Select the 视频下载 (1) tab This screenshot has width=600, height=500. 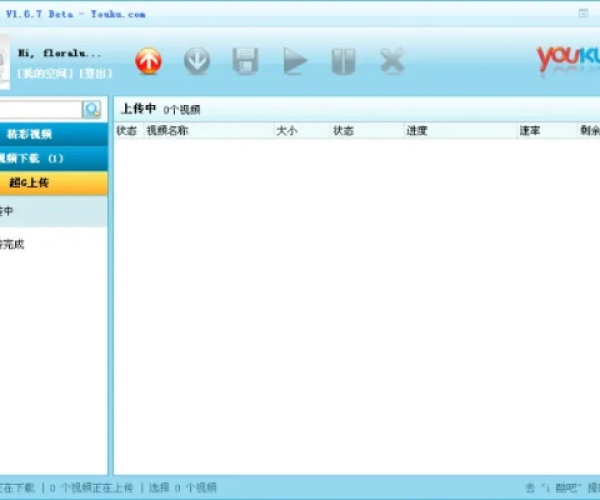pos(54,158)
